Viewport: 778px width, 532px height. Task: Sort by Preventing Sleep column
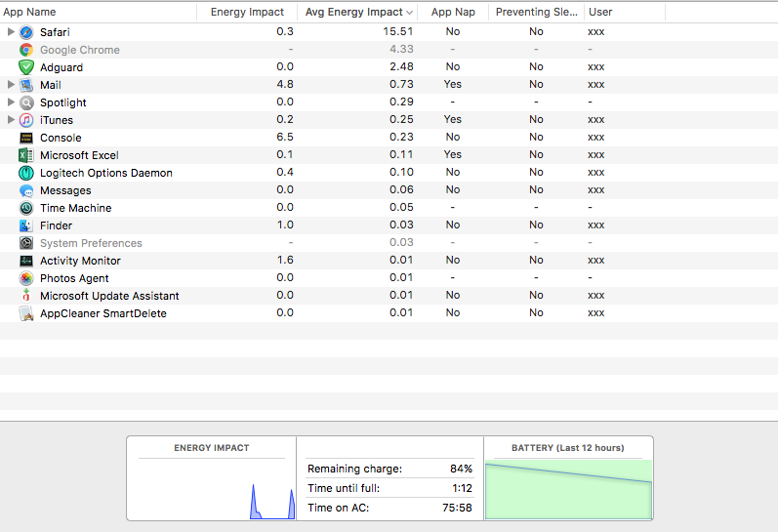point(536,12)
